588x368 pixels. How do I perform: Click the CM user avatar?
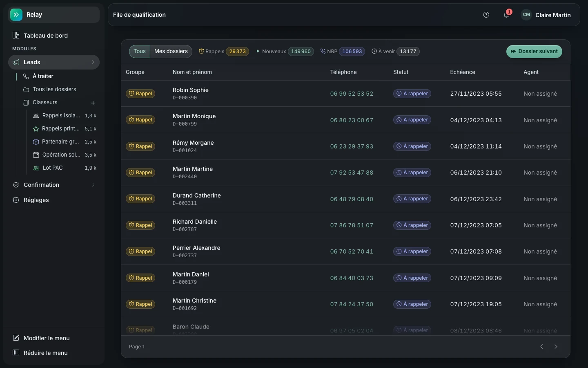526,15
